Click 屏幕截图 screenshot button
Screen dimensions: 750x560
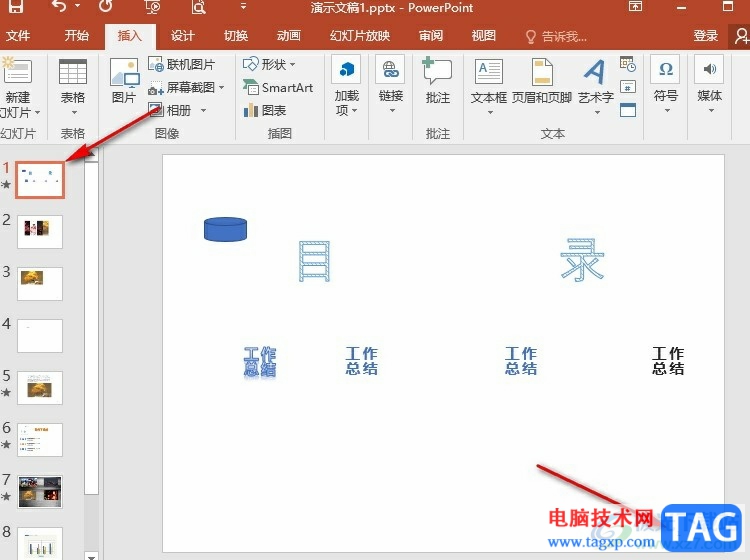[x=182, y=88]
